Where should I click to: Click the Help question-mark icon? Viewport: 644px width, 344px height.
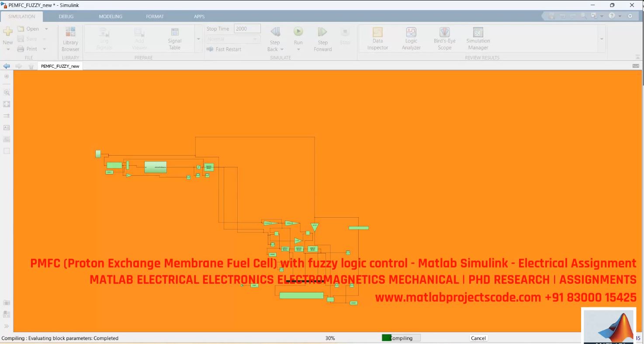pyautogui.click(x=611, y=16)
